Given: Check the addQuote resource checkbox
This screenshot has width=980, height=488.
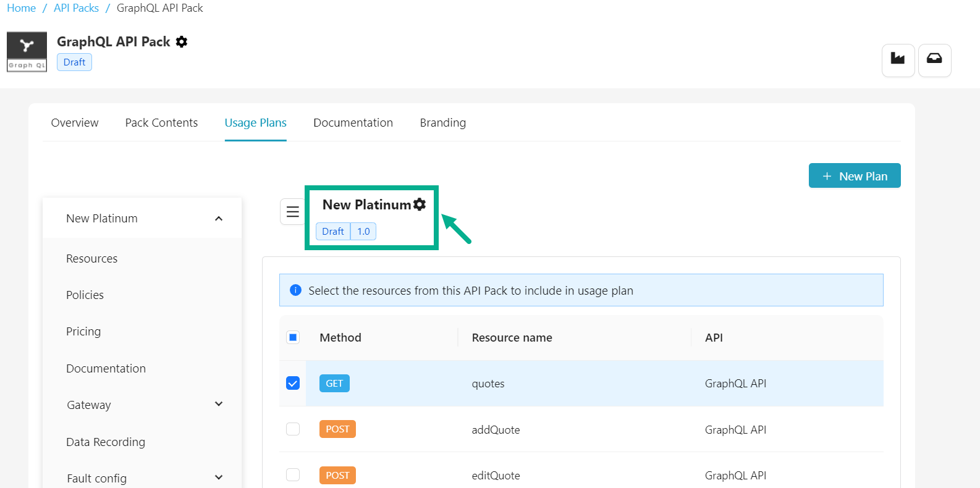Looking at the screenshot, I should point(293,429).
